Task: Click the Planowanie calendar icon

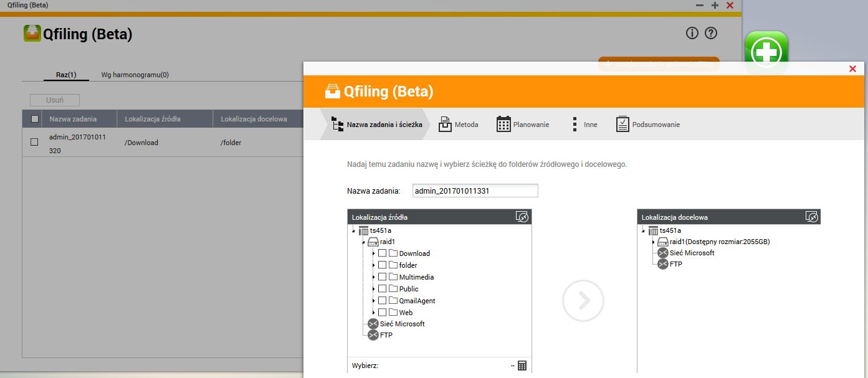Action: (x=503, y=125)
